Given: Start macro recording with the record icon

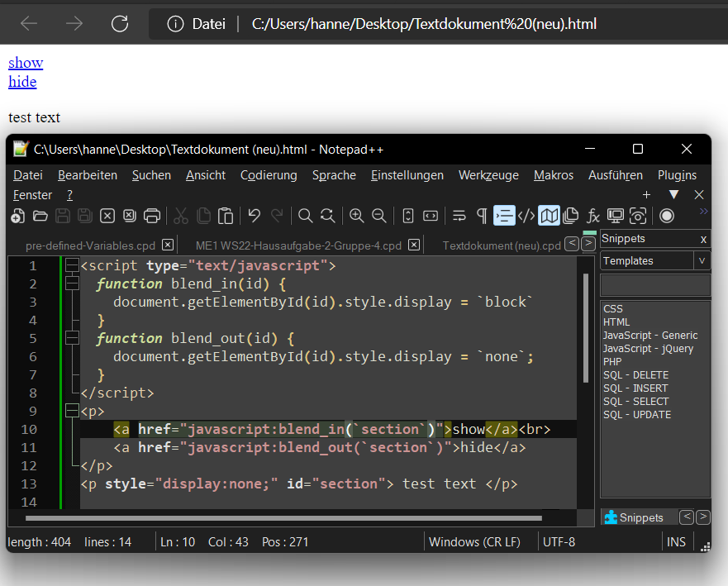Looking at the screenshot, I should (667, 216).
